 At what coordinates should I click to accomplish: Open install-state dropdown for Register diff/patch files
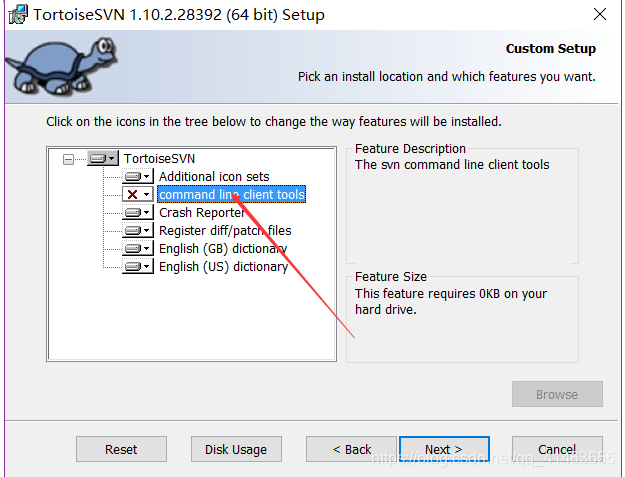point(138,230)
